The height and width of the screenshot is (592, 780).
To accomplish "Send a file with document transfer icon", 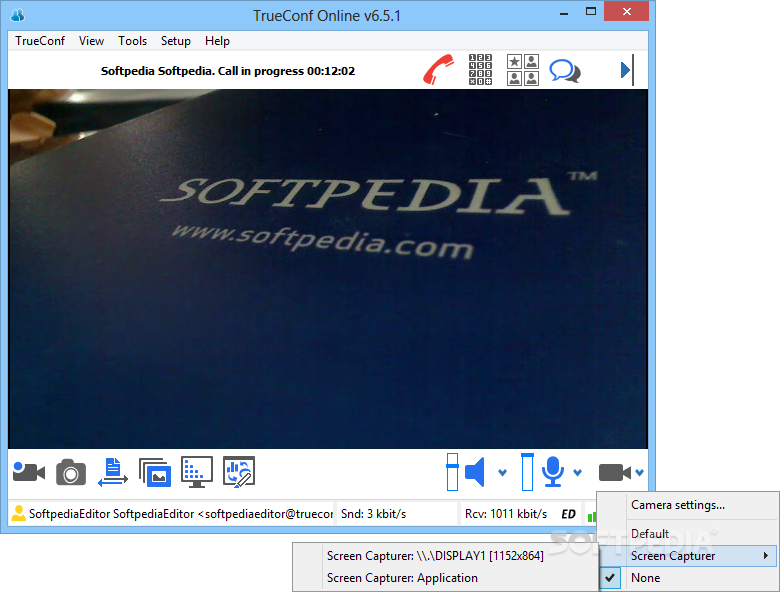I will coord(113,472).
